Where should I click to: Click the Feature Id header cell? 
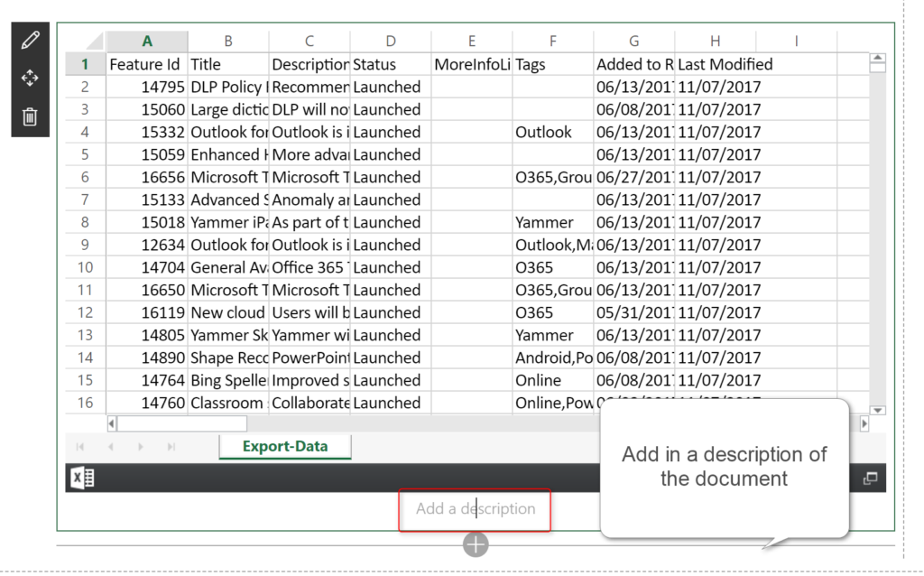coord(147,64)
